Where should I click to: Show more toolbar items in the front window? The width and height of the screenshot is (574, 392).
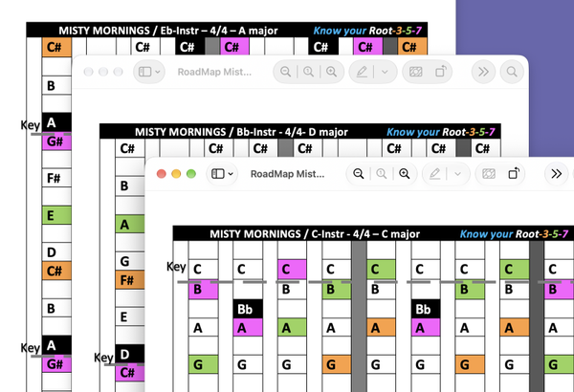[x=557, y=173]
